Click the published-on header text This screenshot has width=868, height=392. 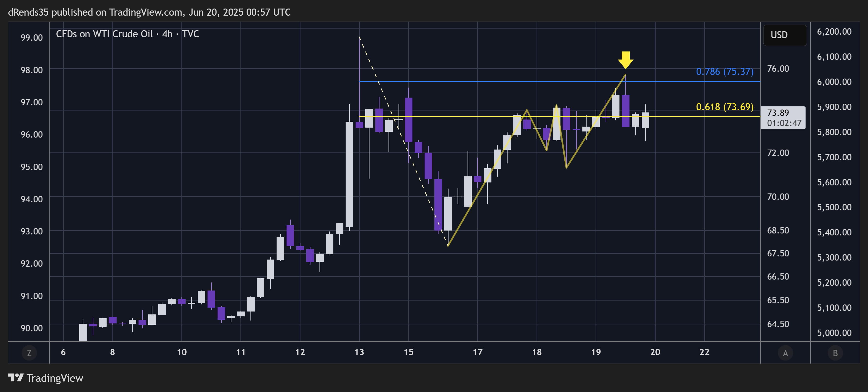click(x=149, y=12)
